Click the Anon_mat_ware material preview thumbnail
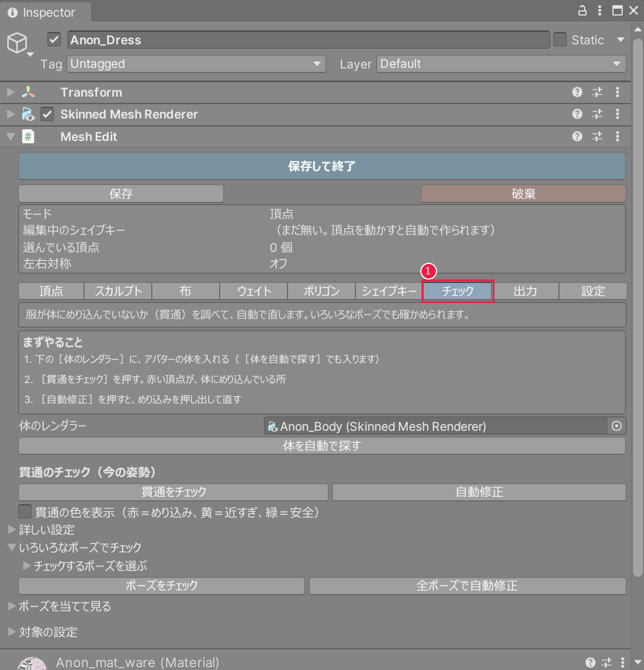The width and height of the screenshot is (644, 670). [32, 663]
